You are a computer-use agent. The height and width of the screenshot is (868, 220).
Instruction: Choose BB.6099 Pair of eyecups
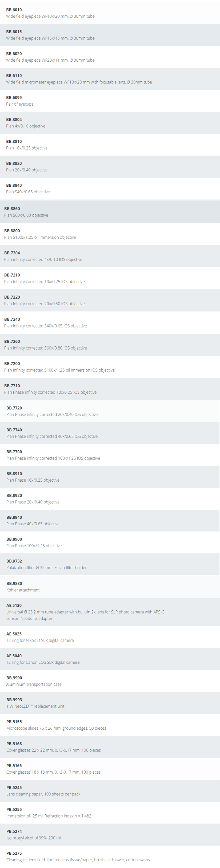pyautogui.click(x=110, y=101)
